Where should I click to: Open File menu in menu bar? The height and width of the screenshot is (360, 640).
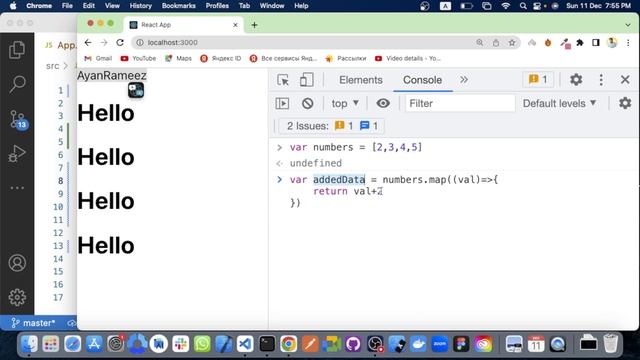tap(67, 6)
